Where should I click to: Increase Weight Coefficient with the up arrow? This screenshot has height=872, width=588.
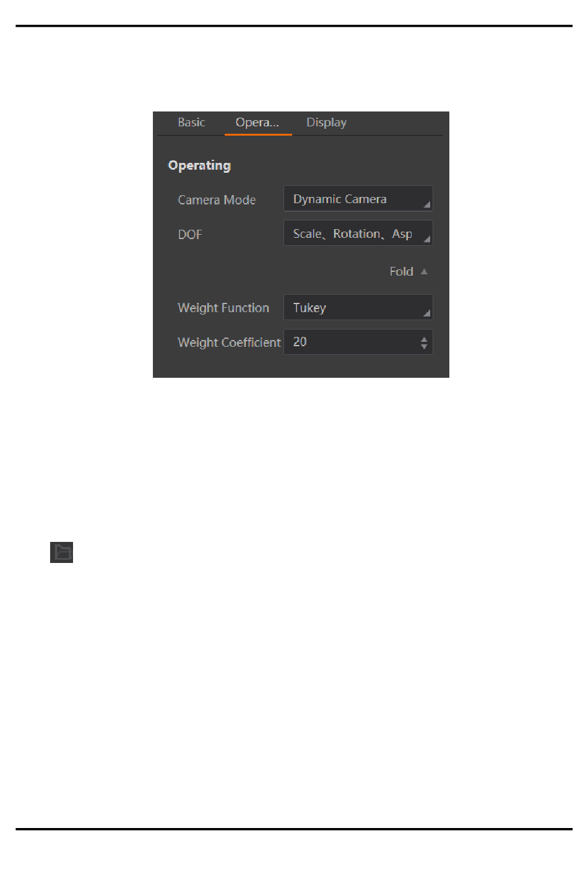click(x=424, y=339)
